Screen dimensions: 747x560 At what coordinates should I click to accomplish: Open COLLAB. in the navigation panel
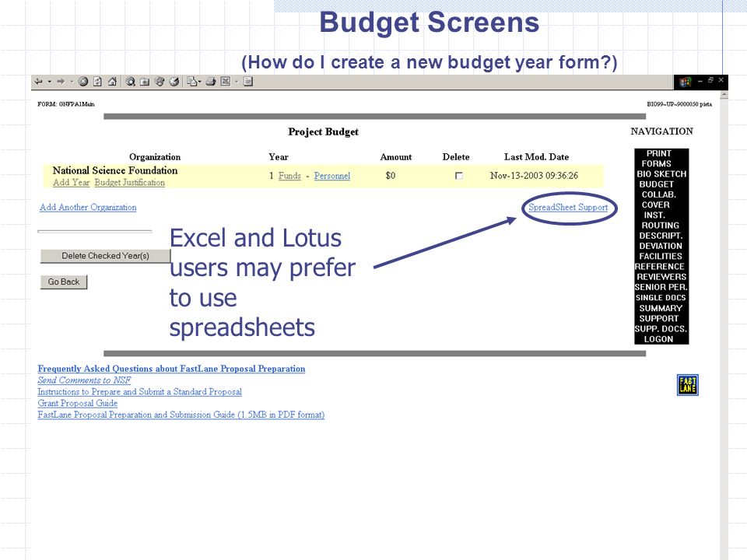click(659, 194)
